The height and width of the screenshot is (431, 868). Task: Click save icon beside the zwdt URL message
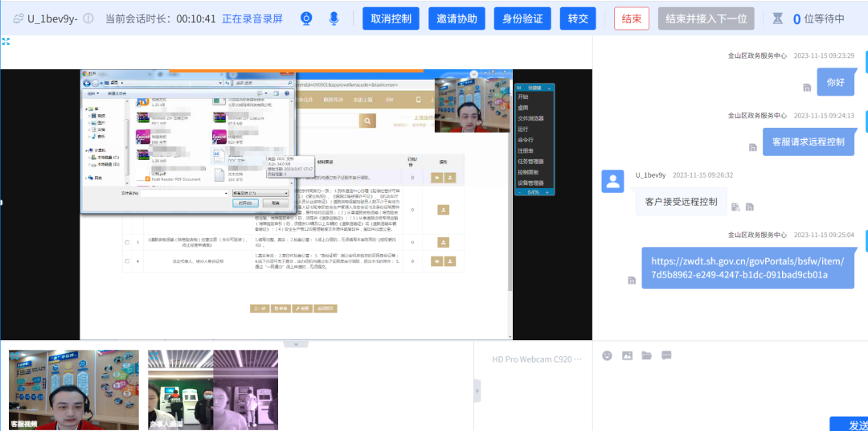632,281
